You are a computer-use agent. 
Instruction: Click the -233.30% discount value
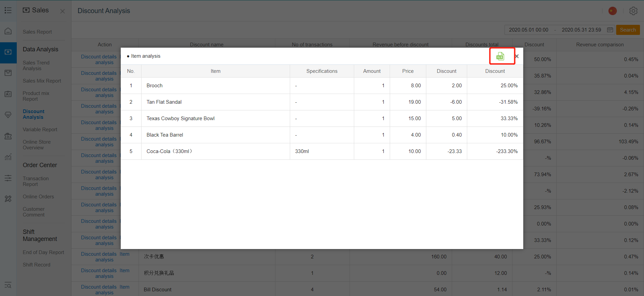coord(507,151)
